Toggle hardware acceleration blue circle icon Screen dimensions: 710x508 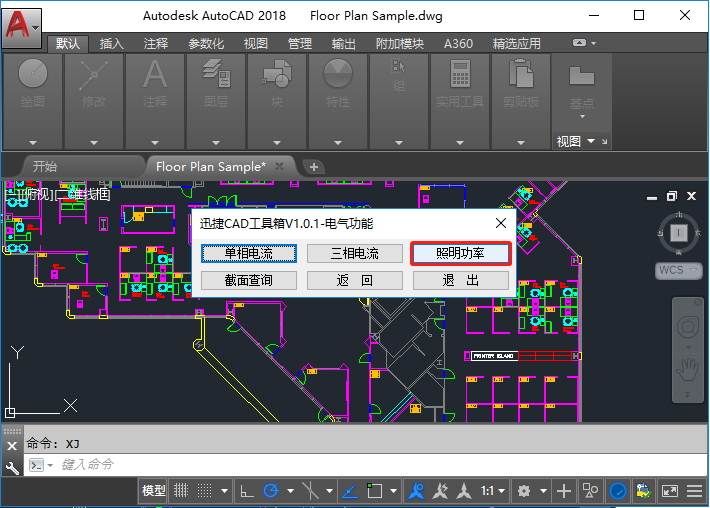pos(618,491)
